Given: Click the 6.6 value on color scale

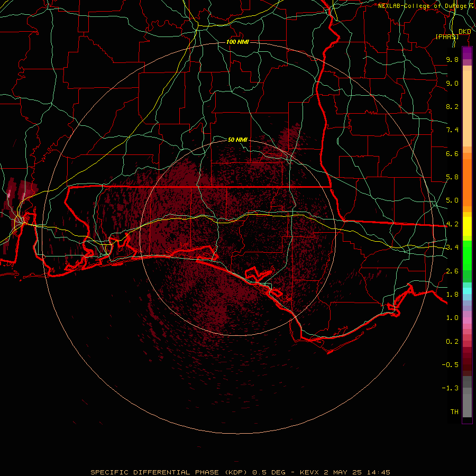Looking at the screenshot, I should 452,153.
